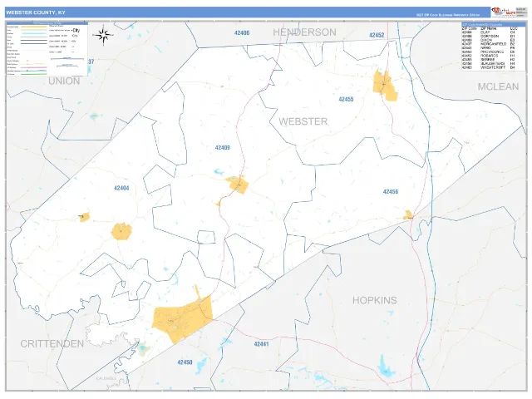Click the hexagonal orange city area below 42404
Image resolution: width=532 pixels, height=399 pixels.
click(121, 231)
